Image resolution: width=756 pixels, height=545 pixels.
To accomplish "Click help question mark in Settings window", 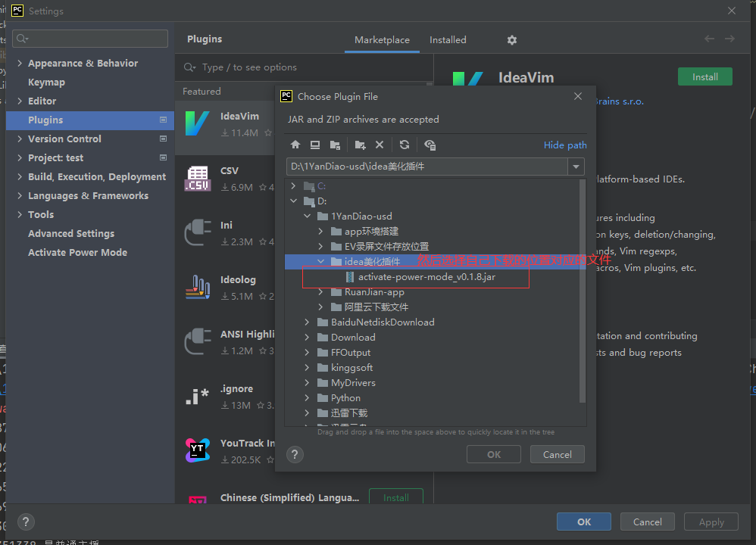I will coord(26,522).
